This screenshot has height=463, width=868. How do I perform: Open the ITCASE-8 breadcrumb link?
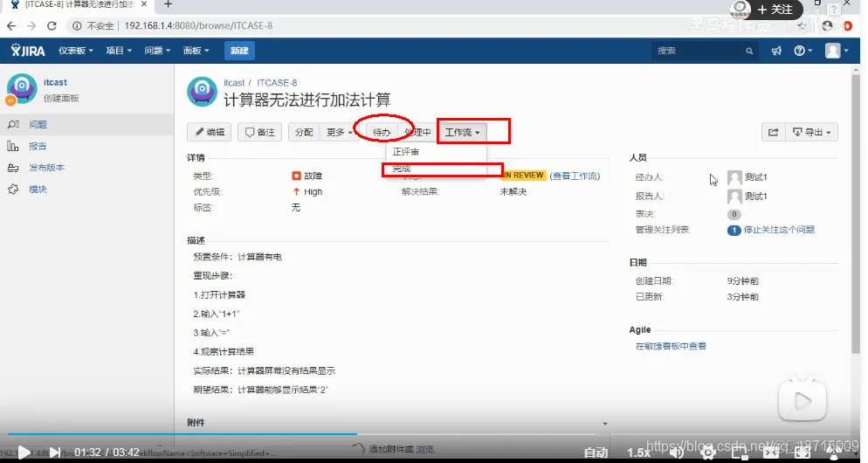tap(277, 82)
